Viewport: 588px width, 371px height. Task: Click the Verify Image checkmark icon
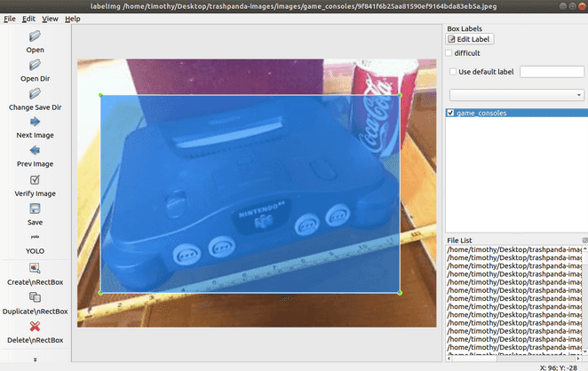click(x=35, y=180)
